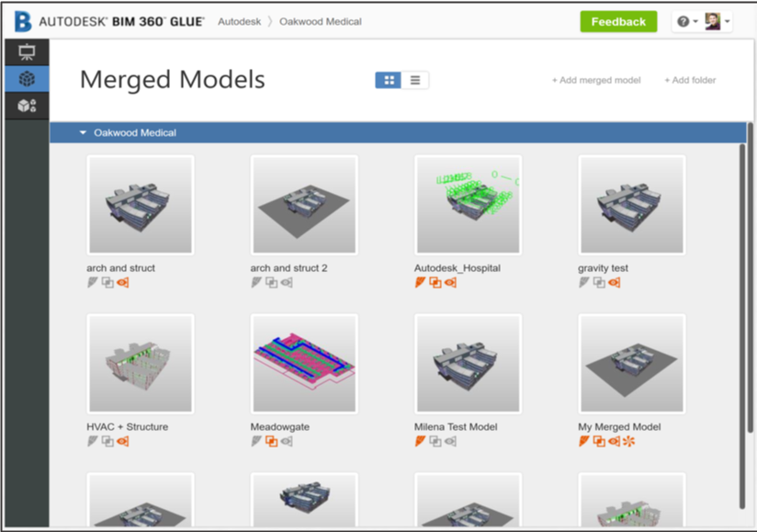Open the arch and struct 2 thumbnail

point(304,205)
